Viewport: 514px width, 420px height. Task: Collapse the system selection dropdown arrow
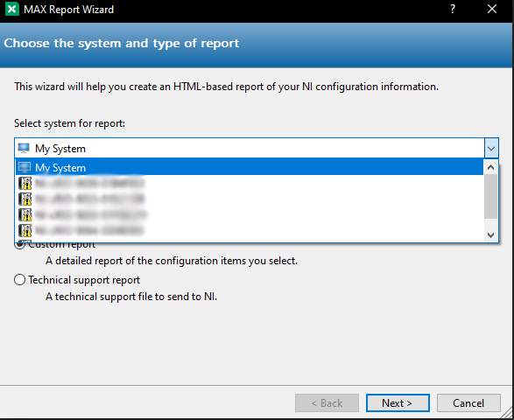tap(491, 149)
